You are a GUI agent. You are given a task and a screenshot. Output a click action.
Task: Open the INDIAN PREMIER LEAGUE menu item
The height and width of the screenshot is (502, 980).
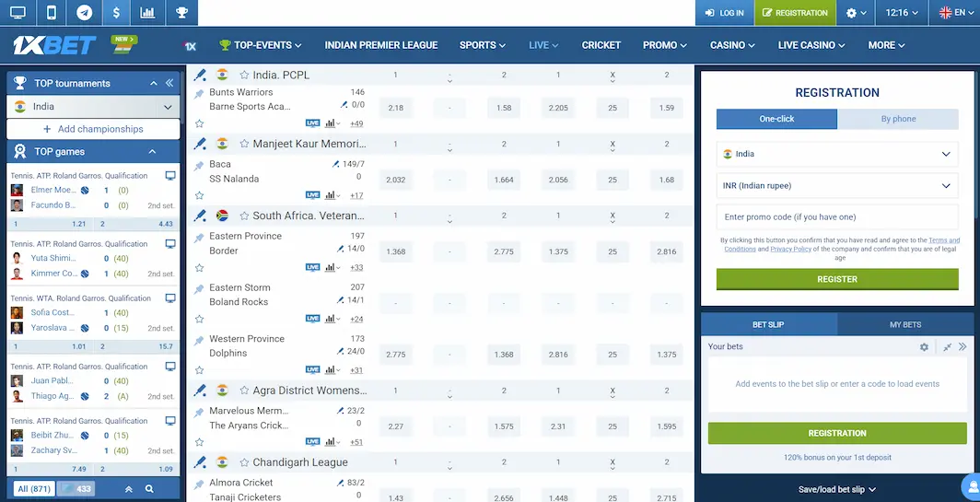point(381,45)
